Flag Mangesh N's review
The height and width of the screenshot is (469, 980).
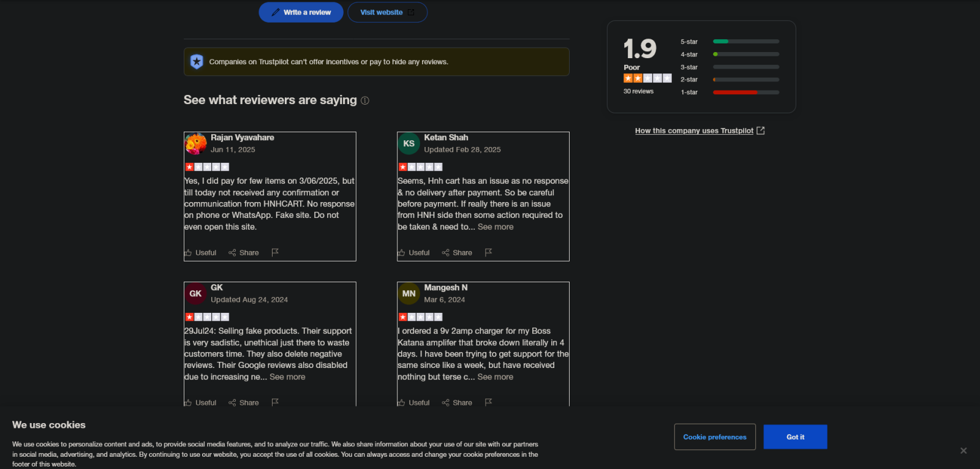tap(488, 402)
